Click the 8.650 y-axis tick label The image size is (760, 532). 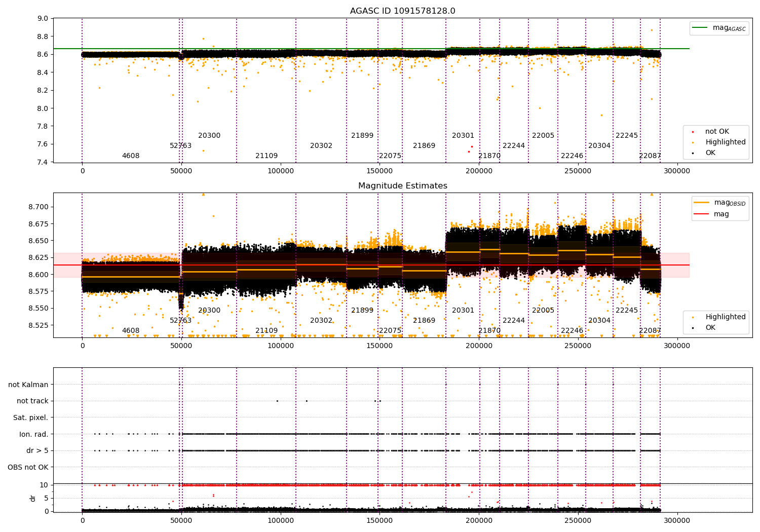click(x=38, y=241)
